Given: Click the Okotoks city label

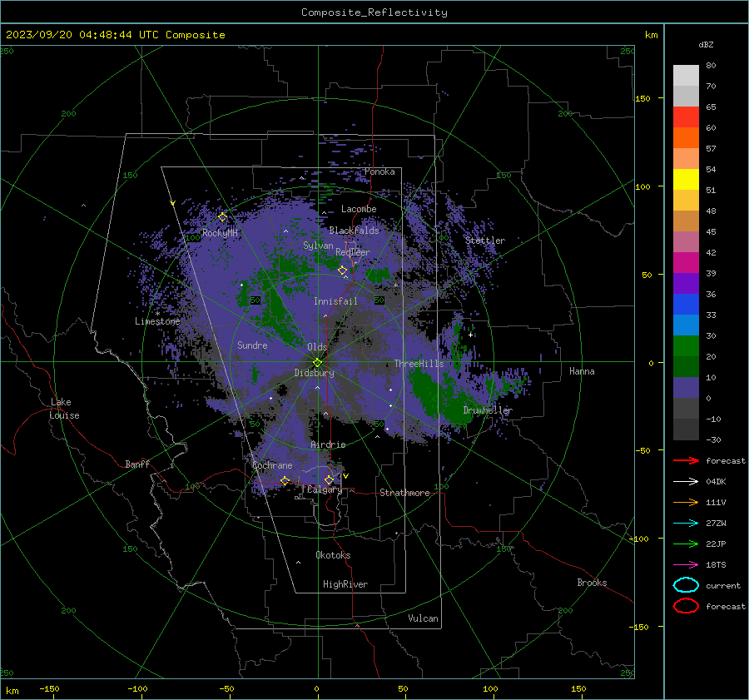Looking at the screenshot, I should click(333, 555).
